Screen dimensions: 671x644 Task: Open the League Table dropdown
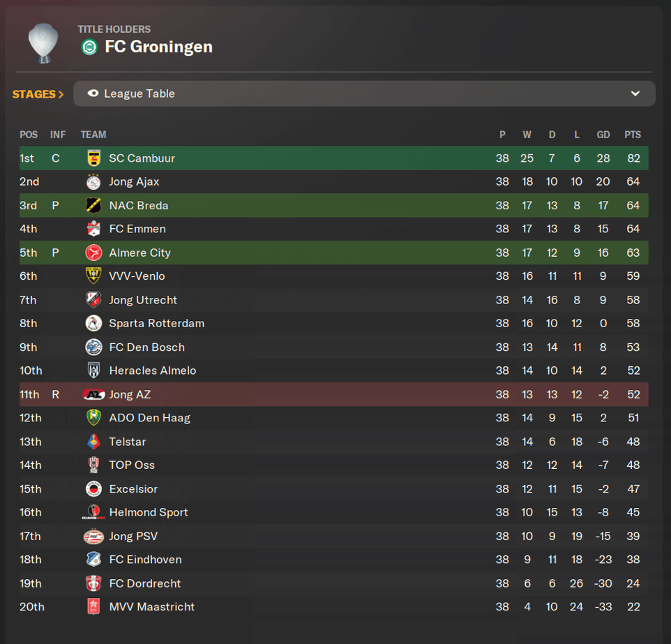[364, 93]
